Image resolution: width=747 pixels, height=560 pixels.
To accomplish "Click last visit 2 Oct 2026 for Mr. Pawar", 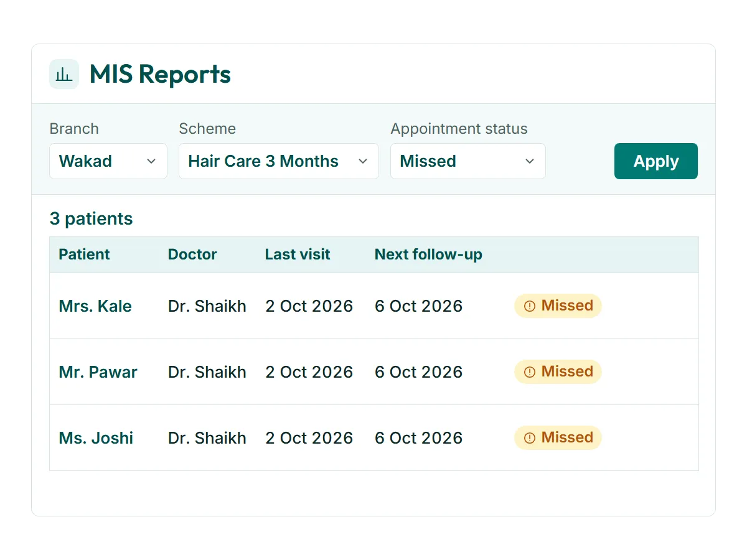I will [x=309, y=372].
